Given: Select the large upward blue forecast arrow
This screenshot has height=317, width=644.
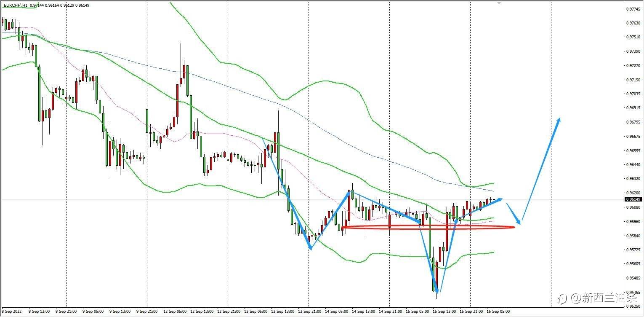Looking at the screenshot, I should point(541,169).
